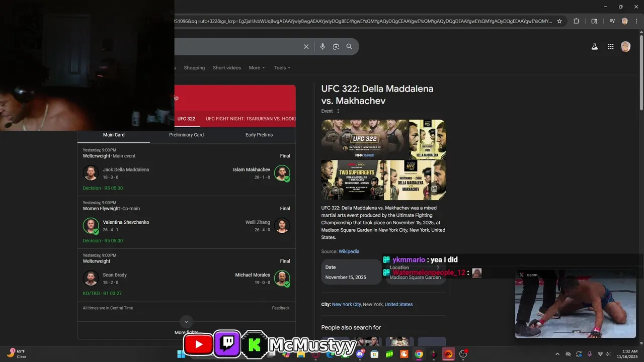Viewport: 644px width, 362px height.
Task: Open the UFC 322 poster top-left thumbnail
Action: [x=365, y=140]
